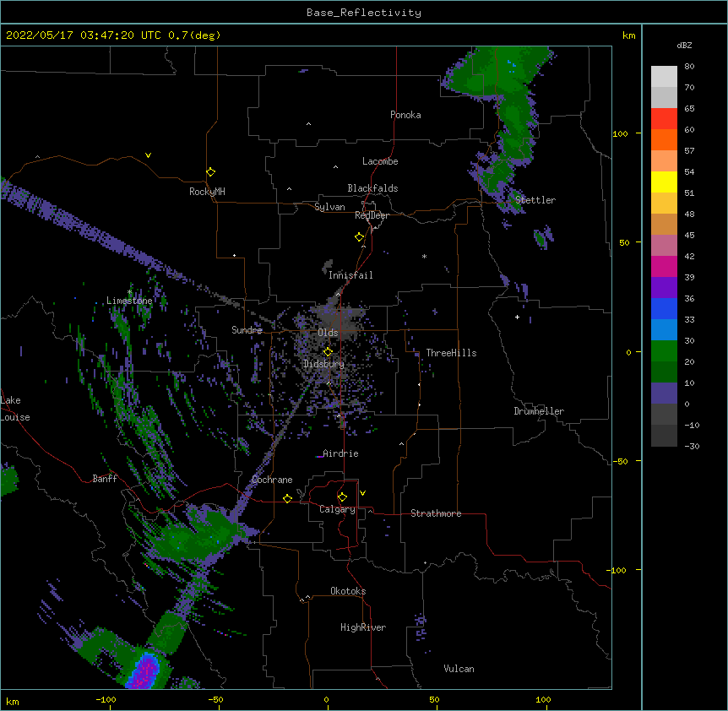Click the Banff town label
Screen dimensions: 728x711
tap(105, 479)
